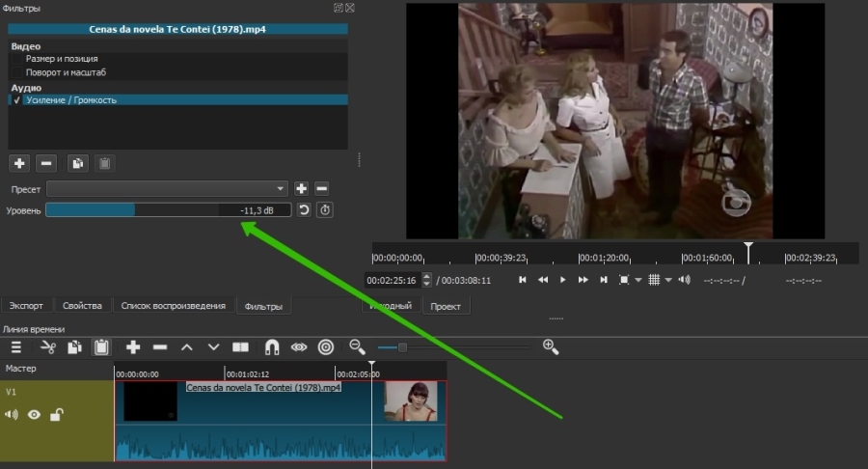Select the video clip thumbnail on V1
The height and width of the screenshot is (469, 868).
point(411,401)
